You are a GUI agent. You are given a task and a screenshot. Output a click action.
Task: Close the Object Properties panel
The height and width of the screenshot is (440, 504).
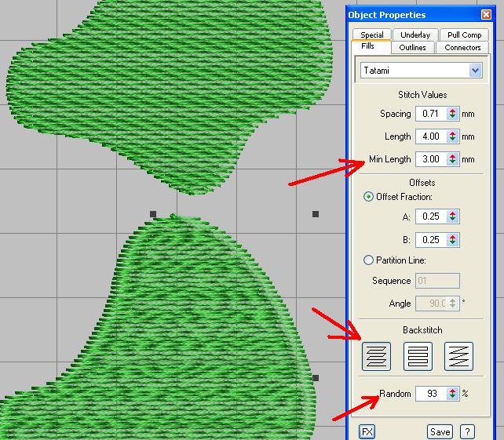coord(486,14)
